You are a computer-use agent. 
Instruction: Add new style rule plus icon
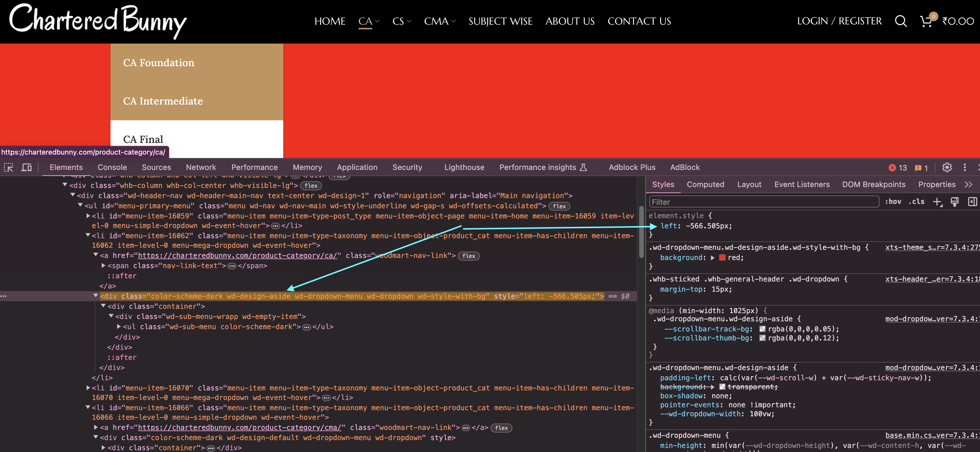937,202
